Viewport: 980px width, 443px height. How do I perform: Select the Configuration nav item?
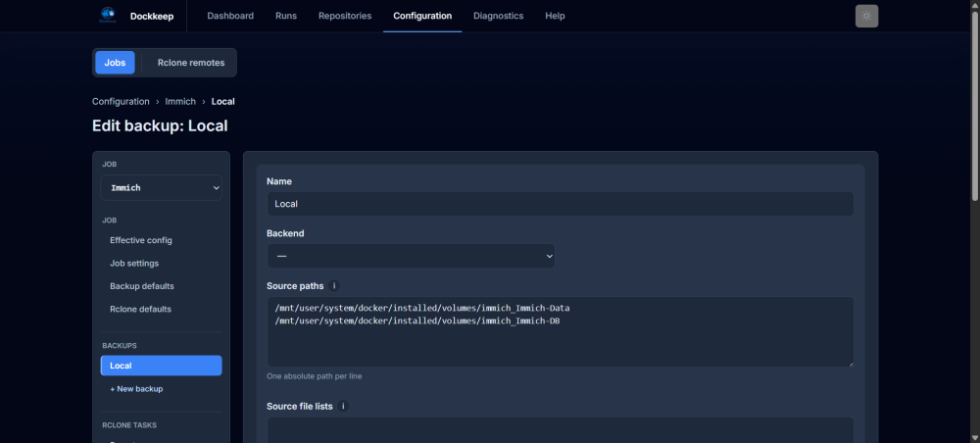(x=422, y=16)
